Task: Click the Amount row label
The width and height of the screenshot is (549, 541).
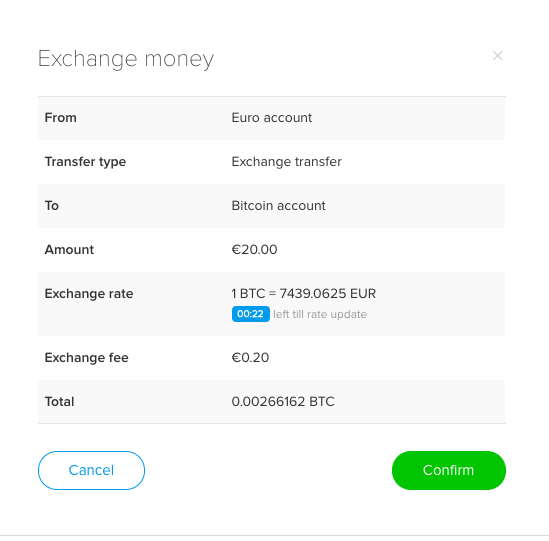Action: pyautogui.click(x=69, y=250)
